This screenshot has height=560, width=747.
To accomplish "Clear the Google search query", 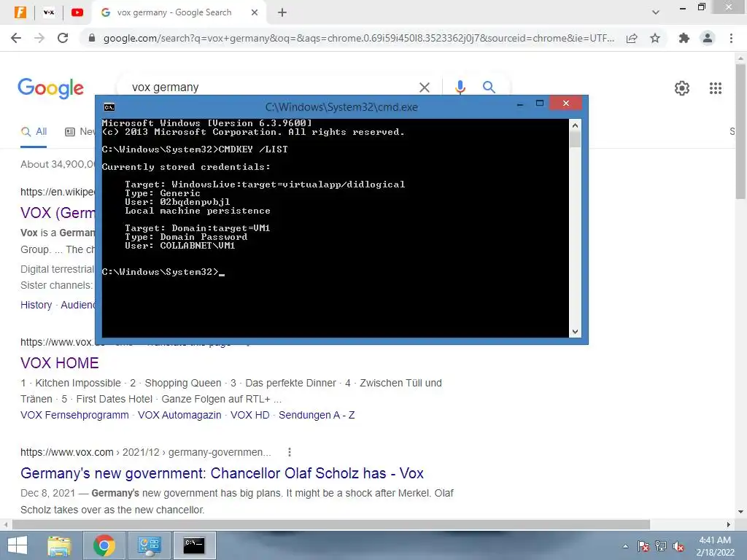I will click(x=424, y=87).
